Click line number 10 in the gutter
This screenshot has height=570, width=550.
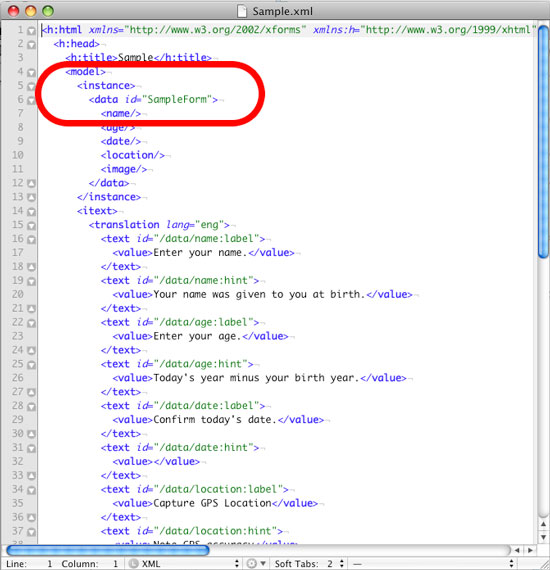(x=18, y=155)
